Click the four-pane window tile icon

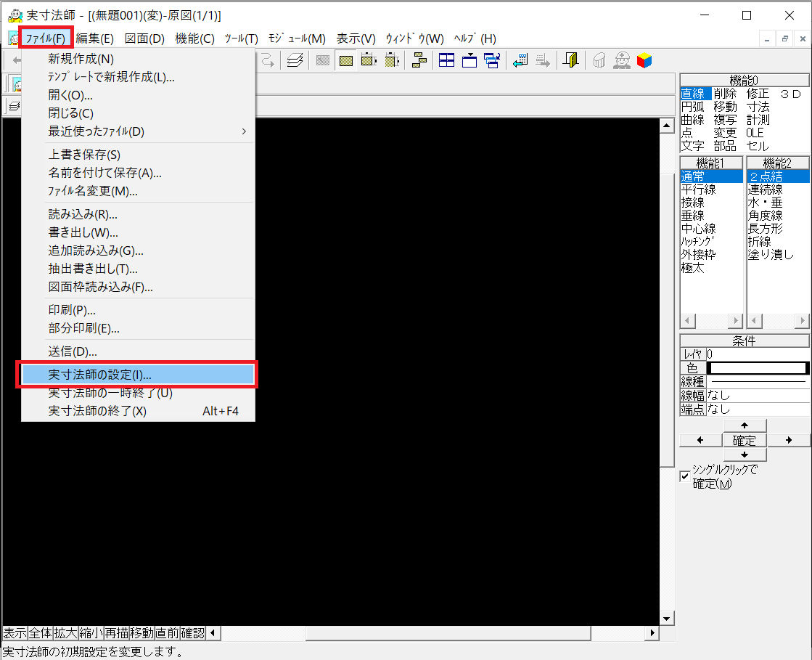(x=447, y=61)
